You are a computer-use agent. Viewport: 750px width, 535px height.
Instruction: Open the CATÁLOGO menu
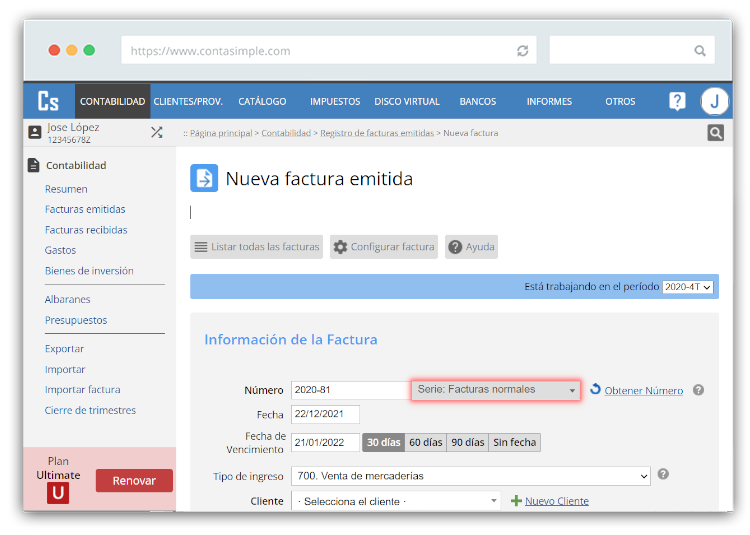262,101
